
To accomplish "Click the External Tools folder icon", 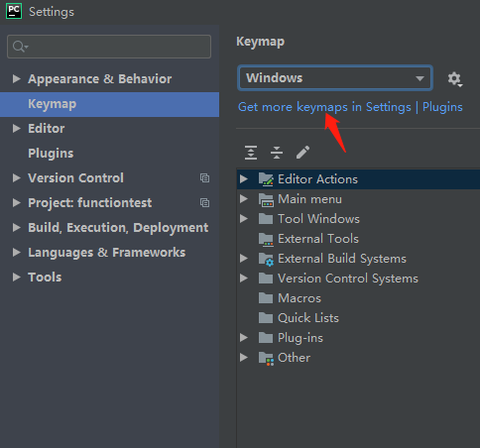I will click(x=266, y=239).
